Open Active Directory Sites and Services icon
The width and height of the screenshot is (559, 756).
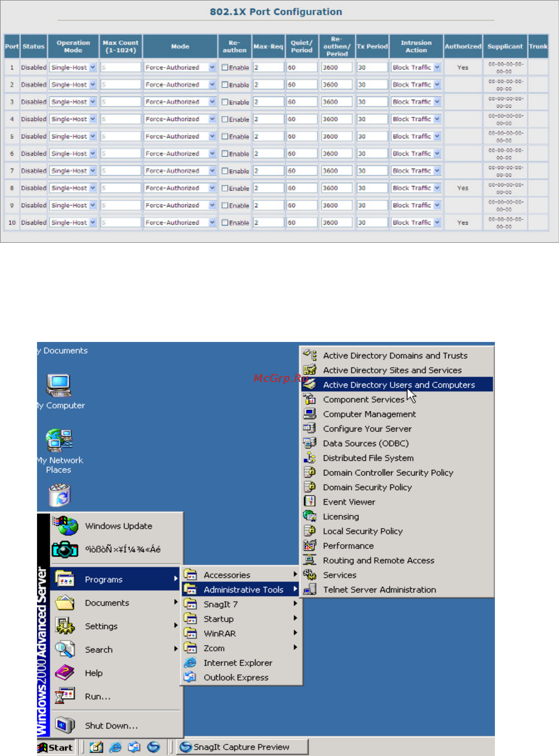[x=309, y=370]
